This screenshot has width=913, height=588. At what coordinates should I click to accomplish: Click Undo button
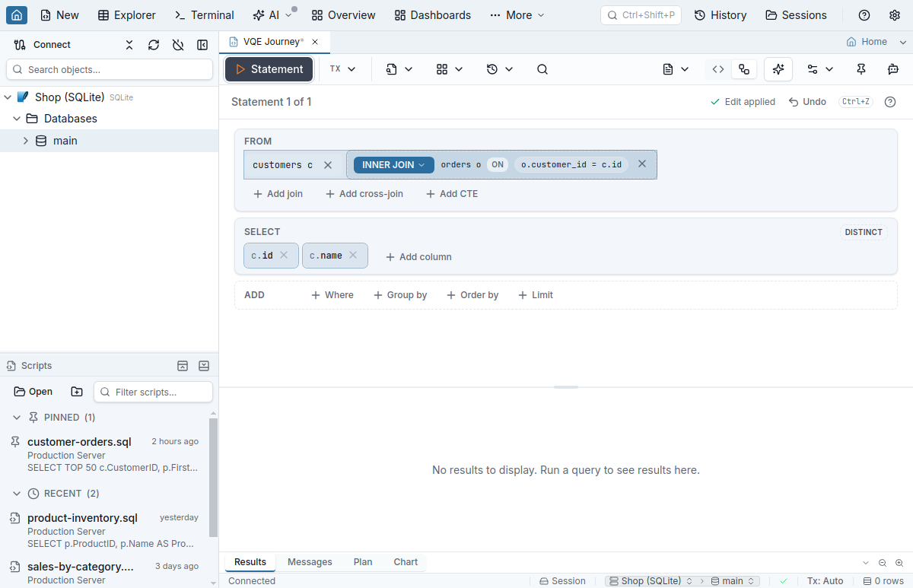coord(807,102)
